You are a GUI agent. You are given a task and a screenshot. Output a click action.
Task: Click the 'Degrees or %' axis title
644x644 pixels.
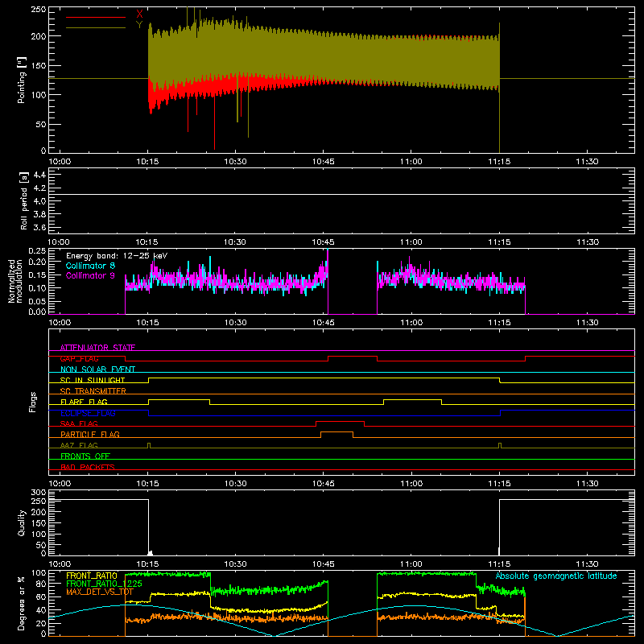click(x=22, y=603)
